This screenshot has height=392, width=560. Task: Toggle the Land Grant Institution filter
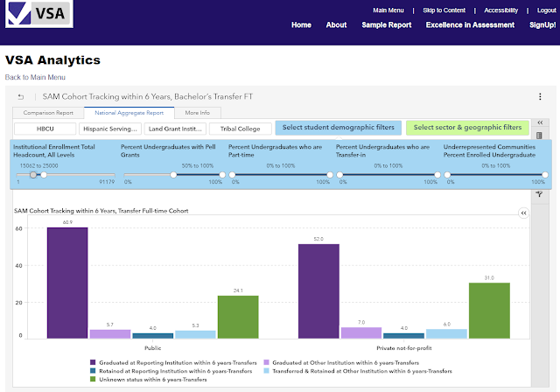pos(175,129)
